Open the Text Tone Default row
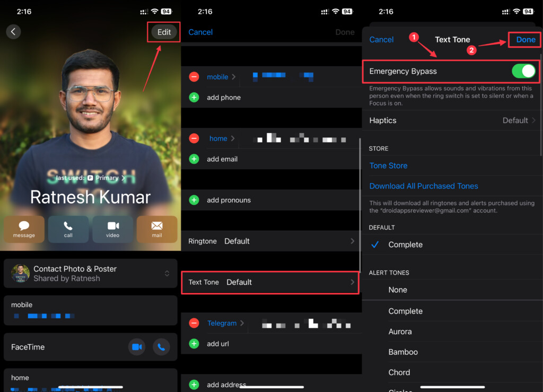543x392 pixels. point(270,282)
